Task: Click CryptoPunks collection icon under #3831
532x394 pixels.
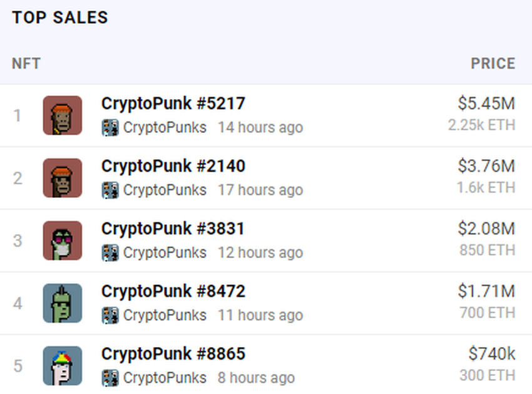Action: [110, 252]
